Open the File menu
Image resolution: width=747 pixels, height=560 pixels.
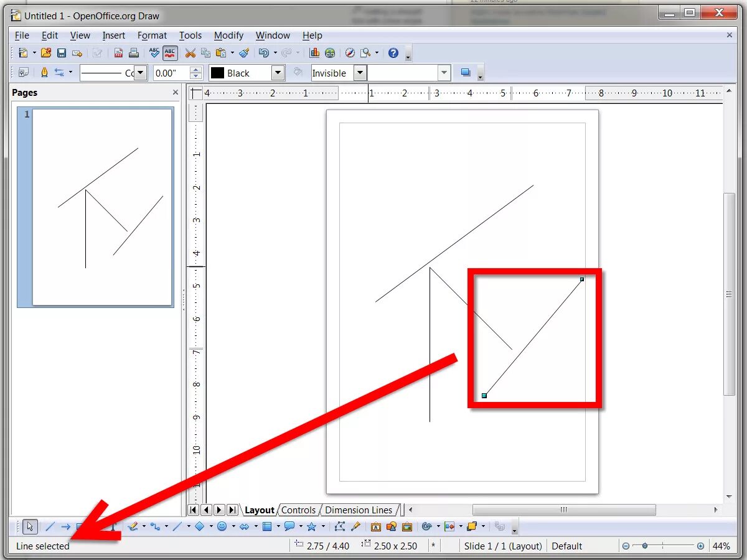point(22,35)
